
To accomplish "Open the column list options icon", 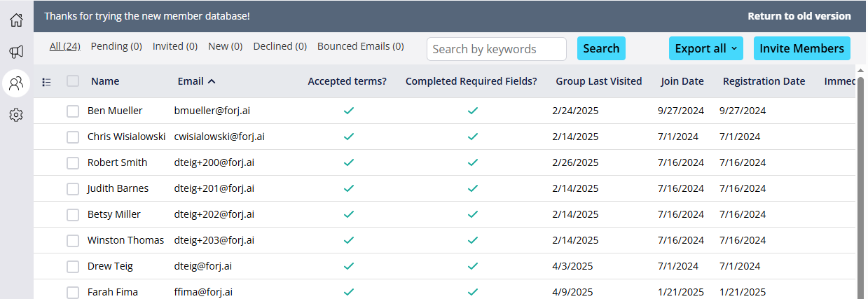I will tap(46, 82).
